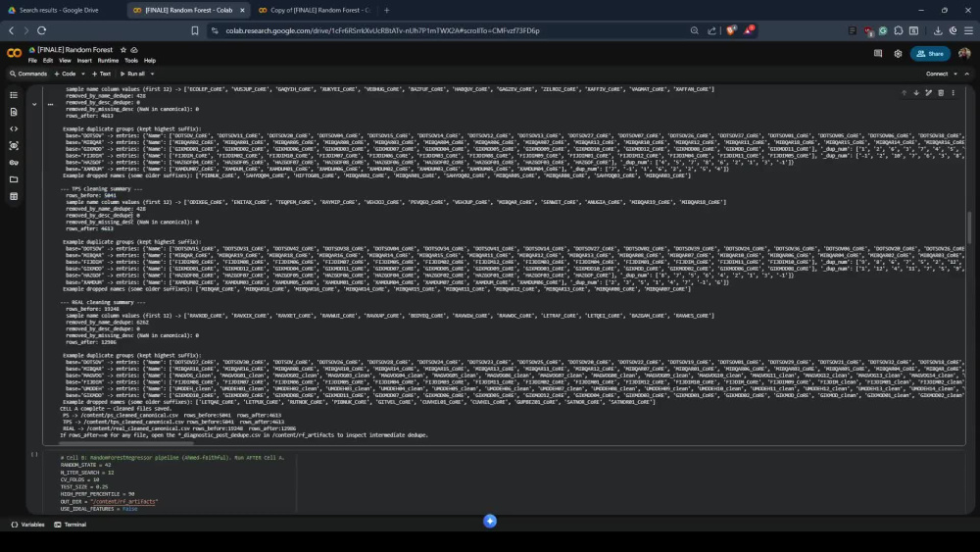Star the FINALE Random Forest notebook
Screen dimensions: 980x552
pos(123,50)
